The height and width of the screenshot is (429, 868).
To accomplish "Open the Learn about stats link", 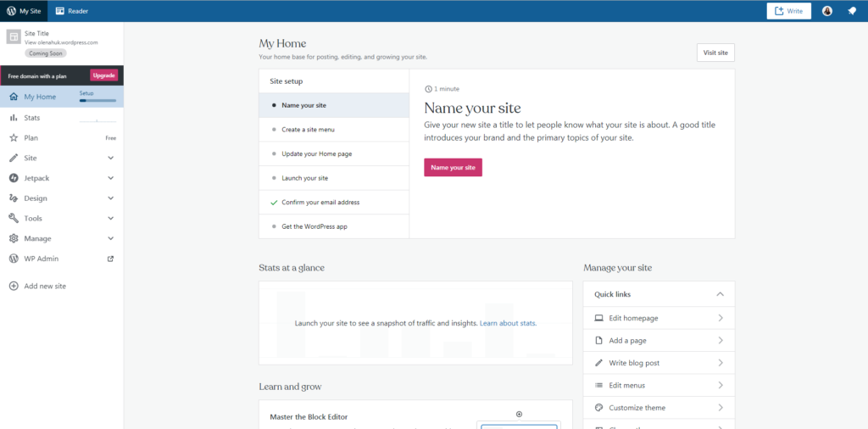I will point(509,323).
